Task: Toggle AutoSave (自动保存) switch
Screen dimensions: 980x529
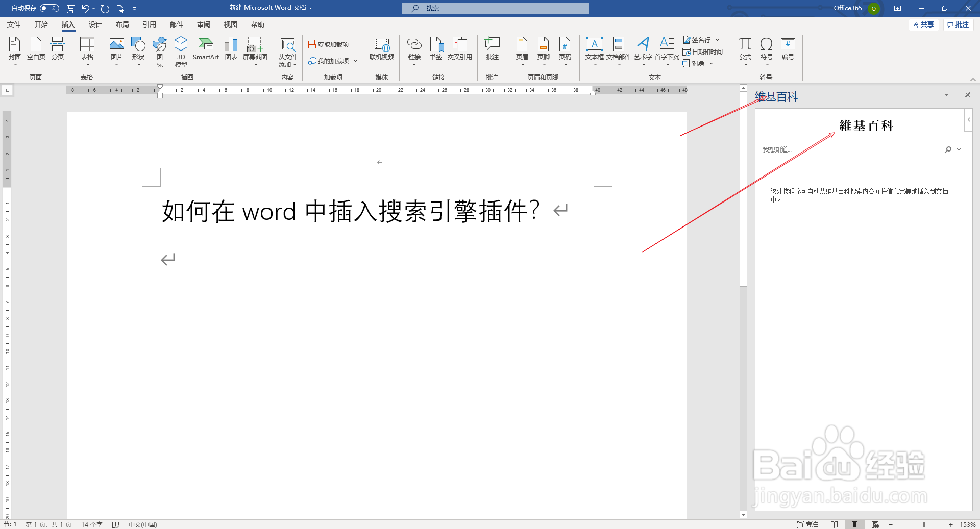Action: tap(49, 8)
